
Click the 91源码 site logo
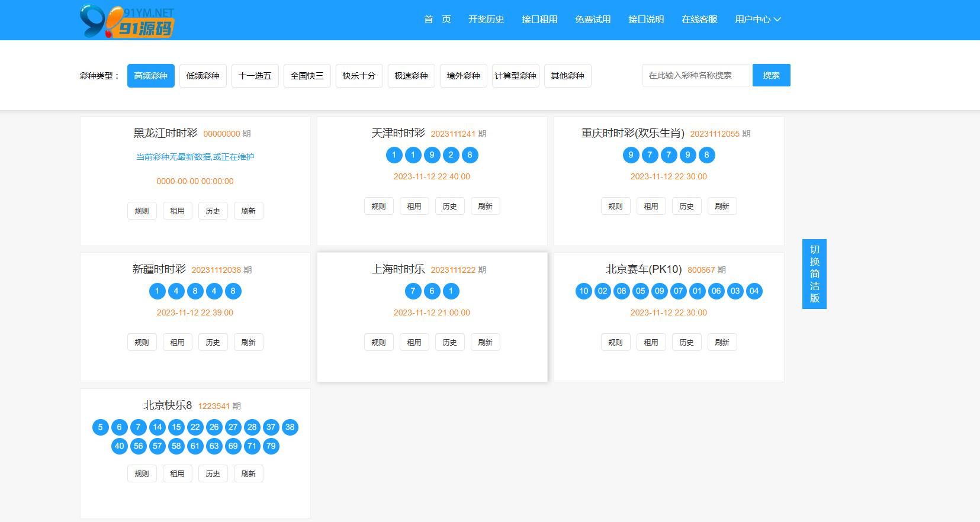[127, 22]
